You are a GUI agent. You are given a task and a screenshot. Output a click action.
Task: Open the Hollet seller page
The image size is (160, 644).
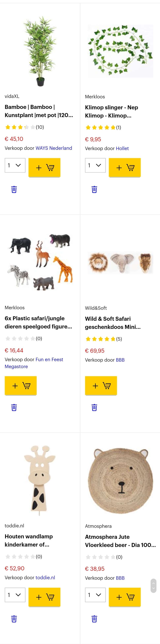coord(122,148)
